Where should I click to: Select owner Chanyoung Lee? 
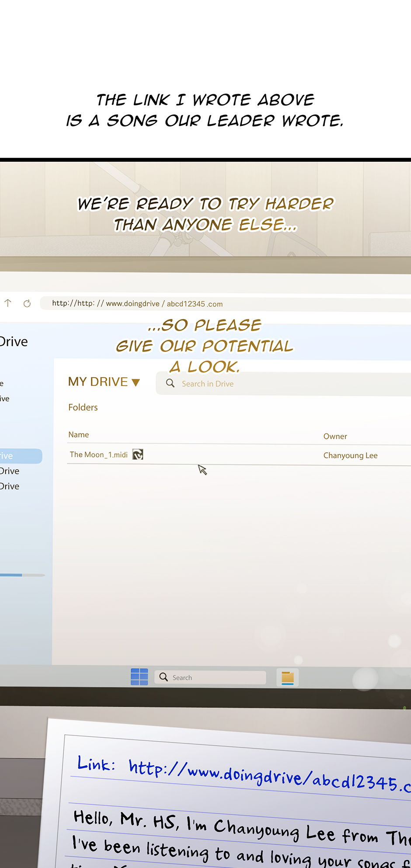350,455
